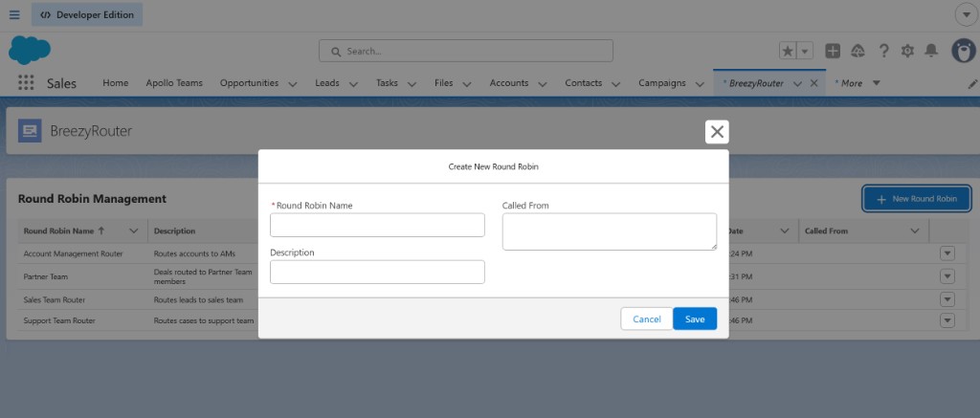Click 'Routes accounts to AMs' description cell
Image resolution: width=980 pixels, height=418 pixels.
(194, 253)
